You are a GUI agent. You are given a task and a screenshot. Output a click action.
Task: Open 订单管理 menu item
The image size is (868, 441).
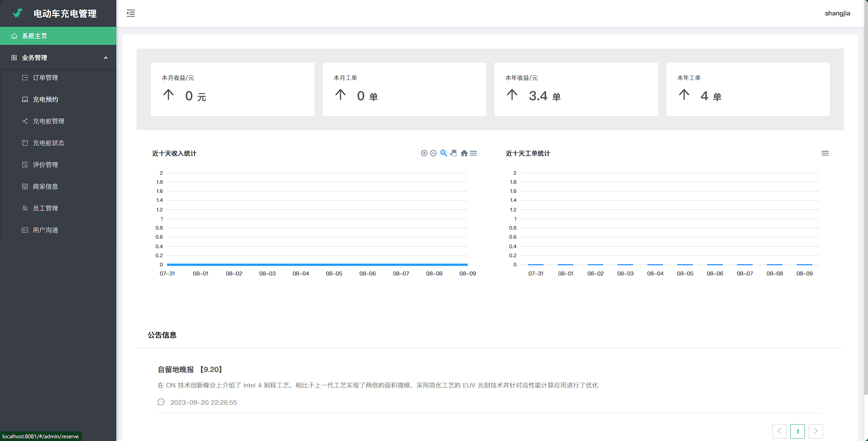(45, 78)
